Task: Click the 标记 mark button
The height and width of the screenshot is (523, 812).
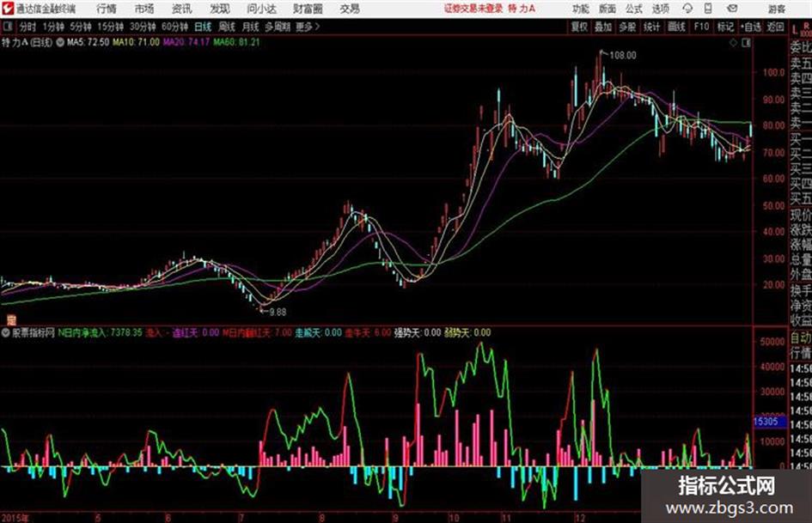Action: coord(725,27)
